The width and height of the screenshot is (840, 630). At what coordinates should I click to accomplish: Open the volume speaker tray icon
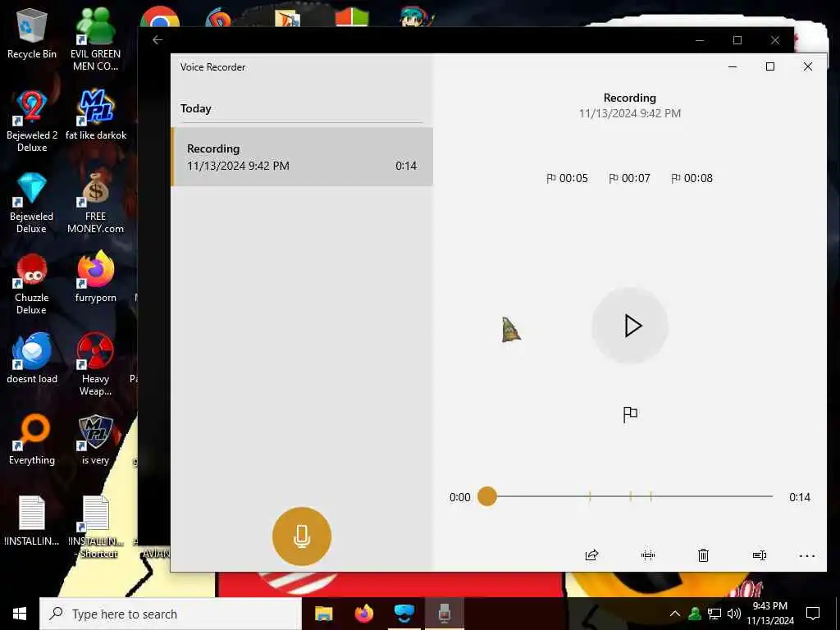[734, 614]
